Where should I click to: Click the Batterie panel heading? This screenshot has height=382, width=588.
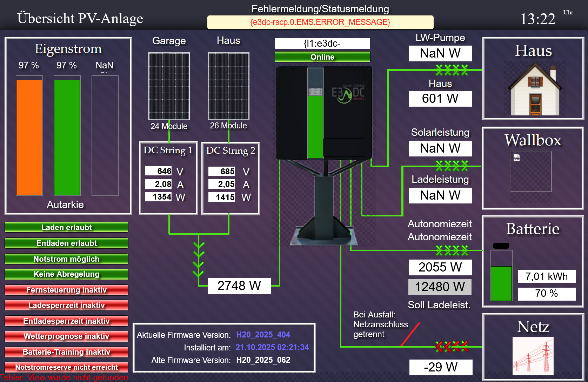[x=533, y=229]
